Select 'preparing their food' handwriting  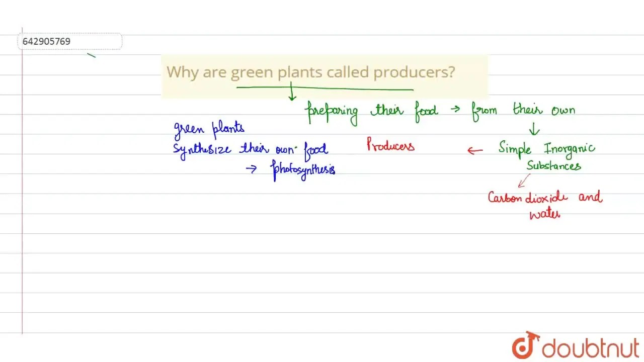tap(372, 110)
